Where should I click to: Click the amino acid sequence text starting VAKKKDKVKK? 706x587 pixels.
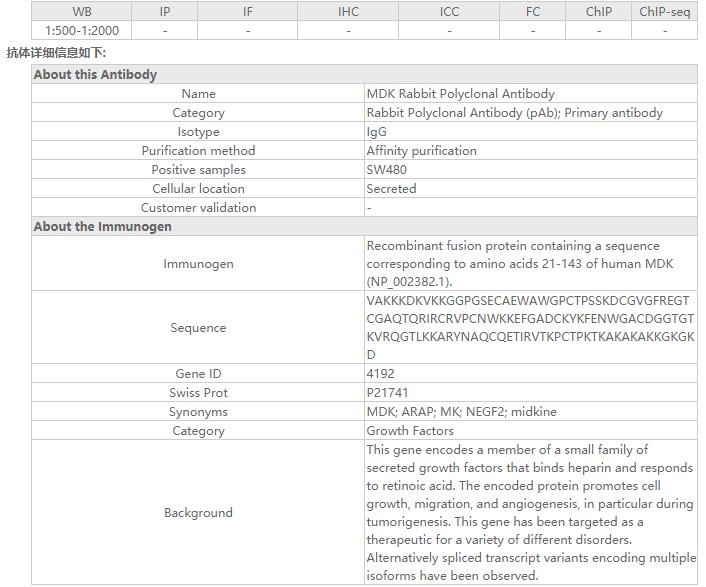529,328
